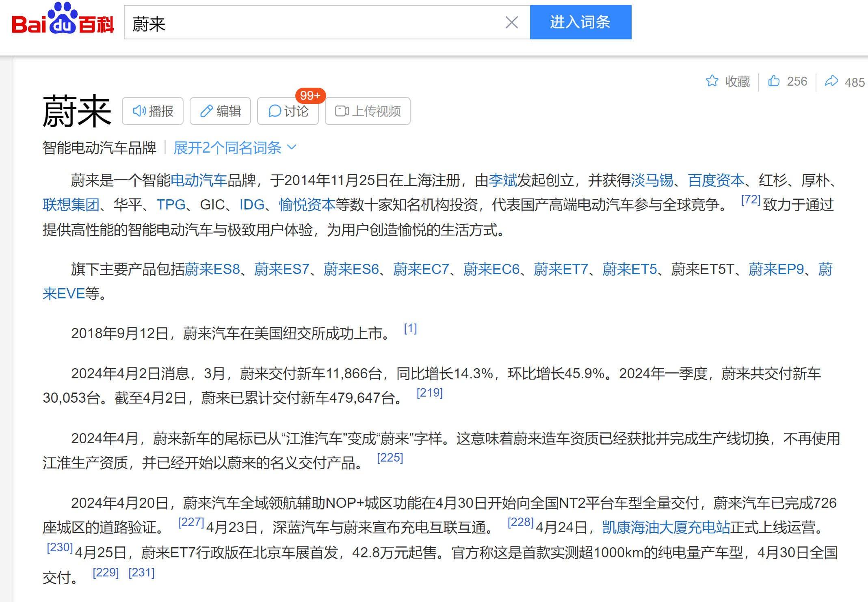Open the 讨论 discussion button
The image size is (868, 602).
(288, 111)
